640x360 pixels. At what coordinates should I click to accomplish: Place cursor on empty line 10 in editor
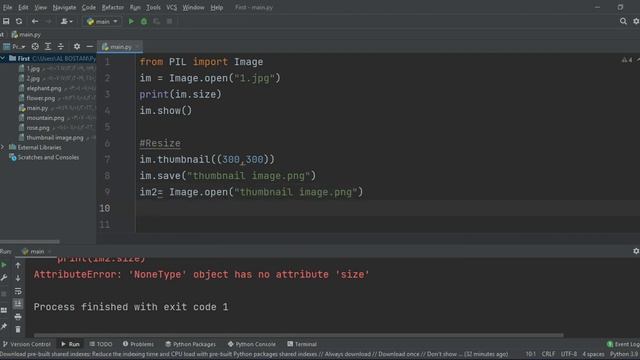(x=388, y=208)
